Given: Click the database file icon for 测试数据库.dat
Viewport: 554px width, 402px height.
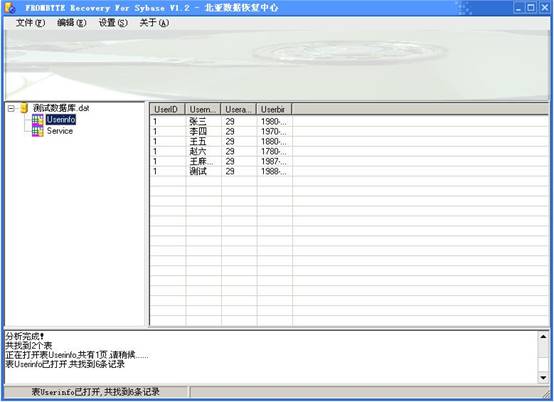Looking at the screenshot, I should coord(24,108).
